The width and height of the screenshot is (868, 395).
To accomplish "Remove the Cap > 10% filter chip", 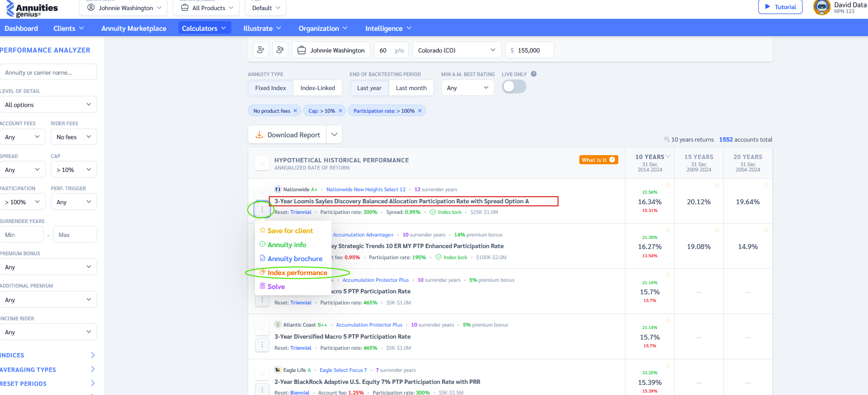I will 341,111.
